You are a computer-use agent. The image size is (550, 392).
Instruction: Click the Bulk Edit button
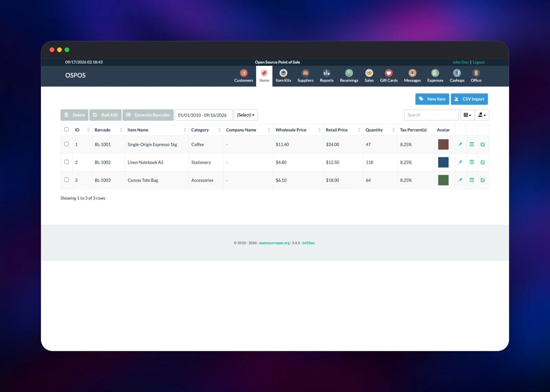(105, 115)
